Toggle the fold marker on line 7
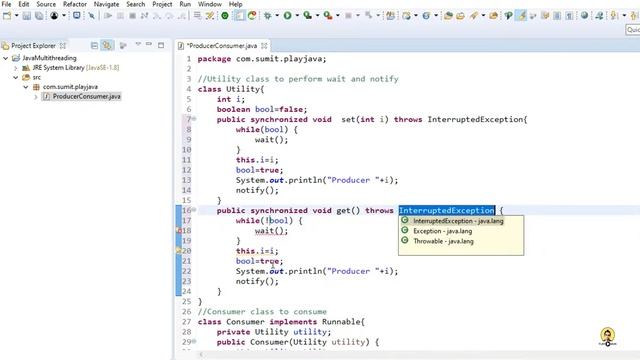 [x=194, y=119]
